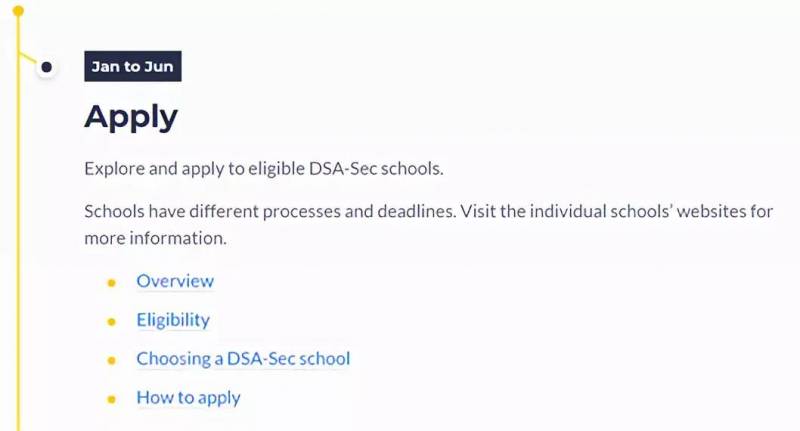800x431 pixels.
Task: Go to Choosing a DSA-Sec school
Action: 243,358
